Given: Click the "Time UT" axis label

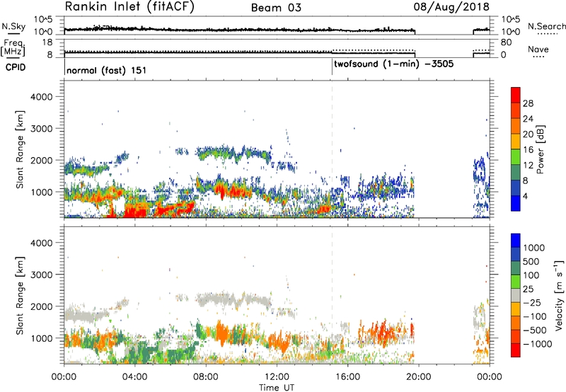Looking at the screenshot, I should tap(277, 387).
